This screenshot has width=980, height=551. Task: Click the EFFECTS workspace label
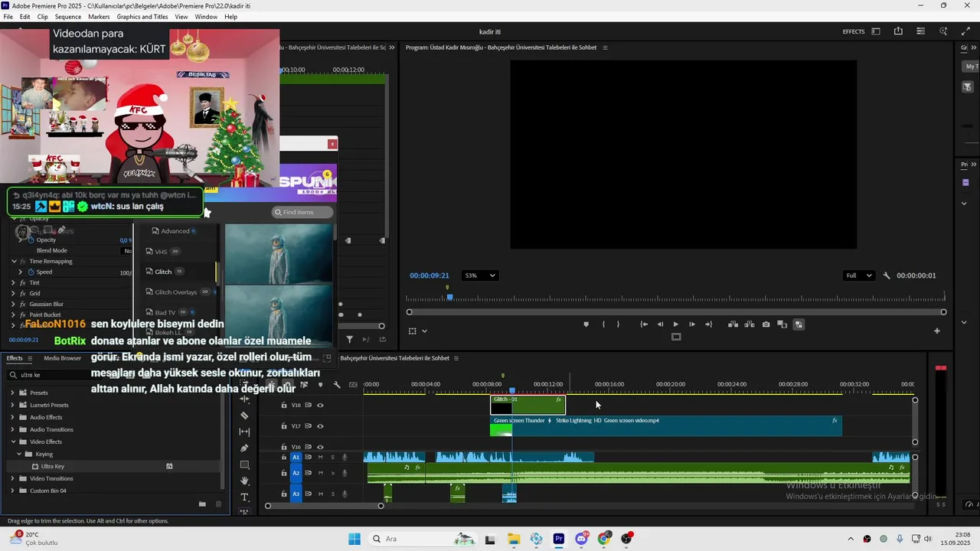point(854,31)
